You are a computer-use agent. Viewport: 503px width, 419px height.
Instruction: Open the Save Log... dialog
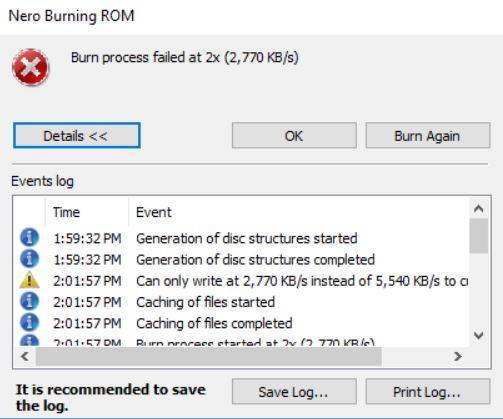pos(294,391)
